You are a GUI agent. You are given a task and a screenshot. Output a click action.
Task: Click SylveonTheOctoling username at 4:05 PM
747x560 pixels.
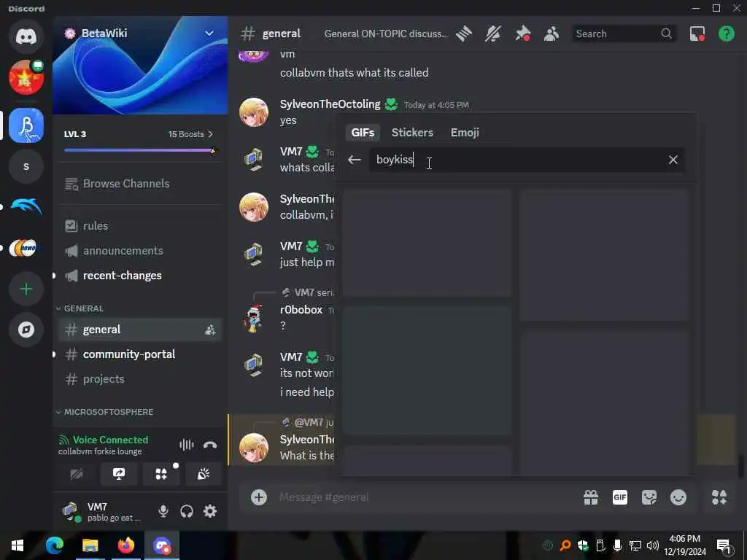[x=330, y=104]
